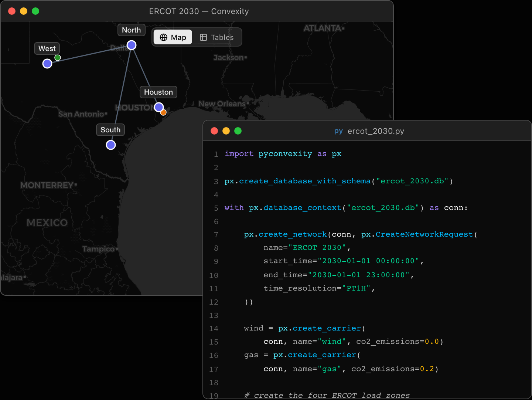Click the comment about four ERCOT load zones
This screenshot has width=532, height=400.
[x=327, y=395]
